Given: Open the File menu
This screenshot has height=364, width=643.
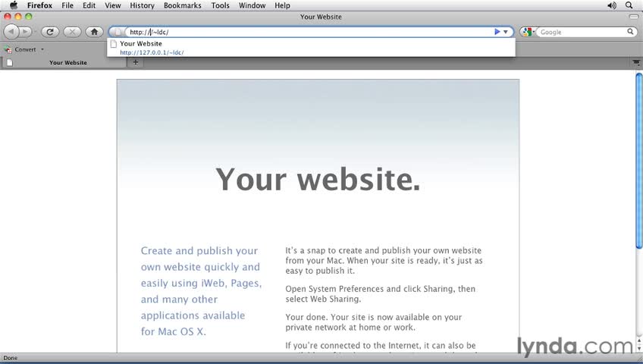Looking at the screenshot, I should (67, 5).
